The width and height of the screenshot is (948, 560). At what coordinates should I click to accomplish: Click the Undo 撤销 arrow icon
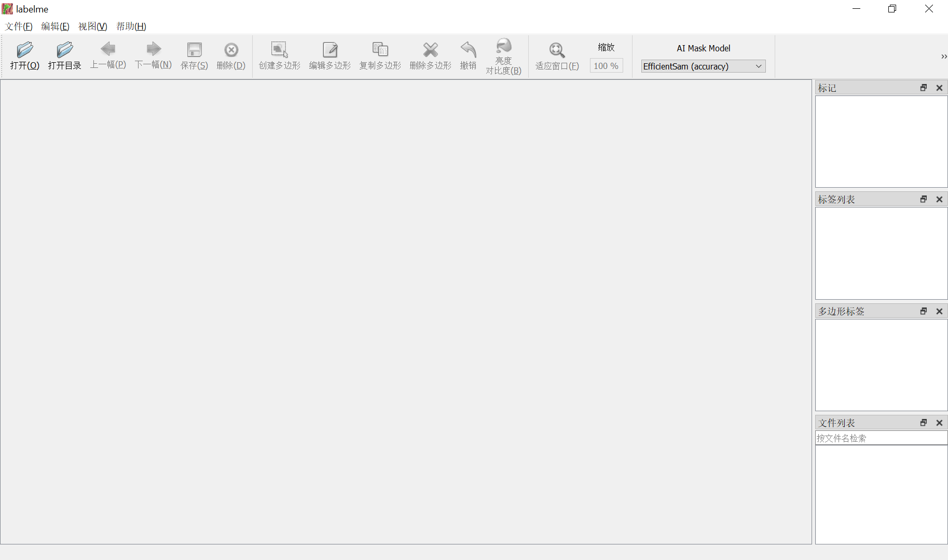468,50
